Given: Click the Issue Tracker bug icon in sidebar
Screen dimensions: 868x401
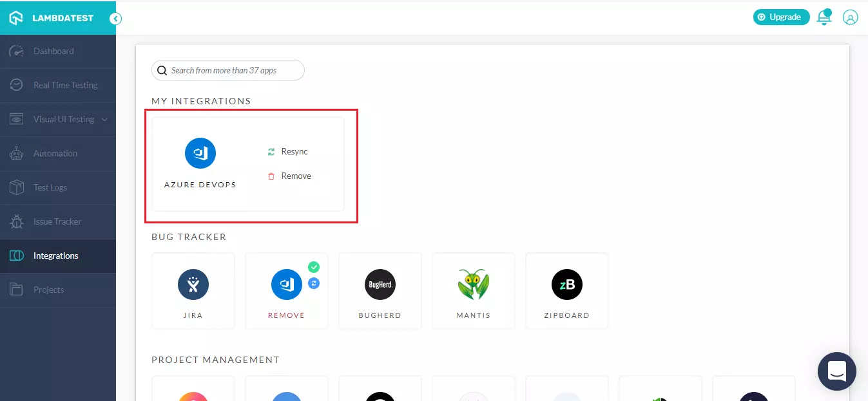Looking at the screenshot, I should coord(16,221).
